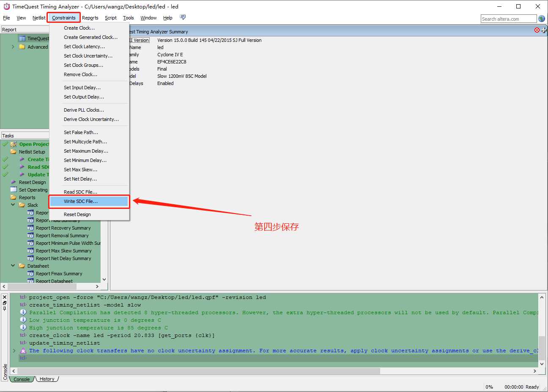Screen dimensions: 548x392
Task: Click the toolbar icon right of Help
Action: pos(183,17)
